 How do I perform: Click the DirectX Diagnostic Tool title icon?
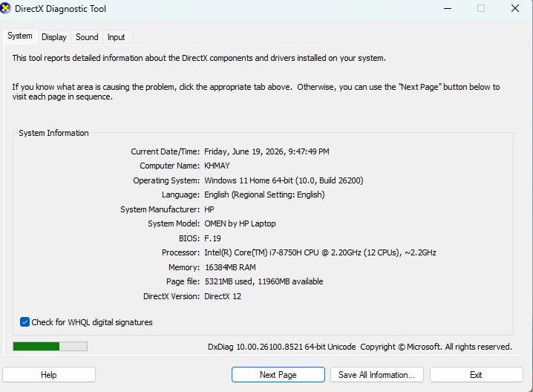[x=4, y=8]
